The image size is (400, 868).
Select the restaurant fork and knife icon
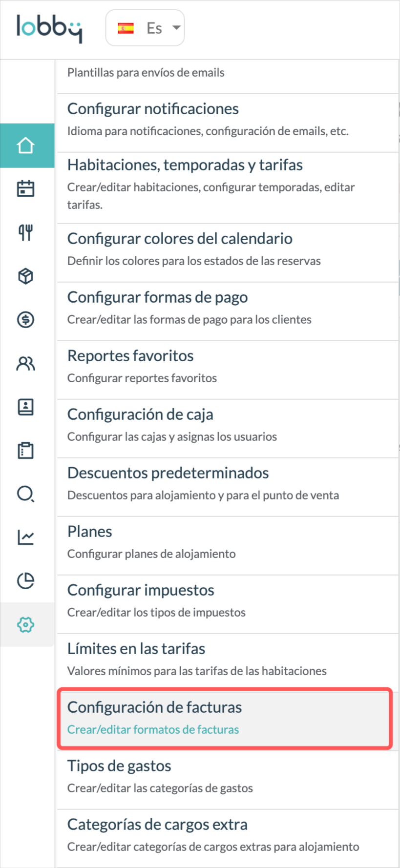click(26, 233)
